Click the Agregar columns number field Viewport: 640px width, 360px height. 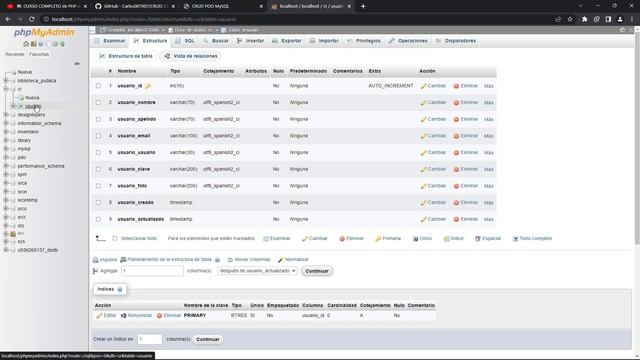pyautogui.click(x=152, y=271)
